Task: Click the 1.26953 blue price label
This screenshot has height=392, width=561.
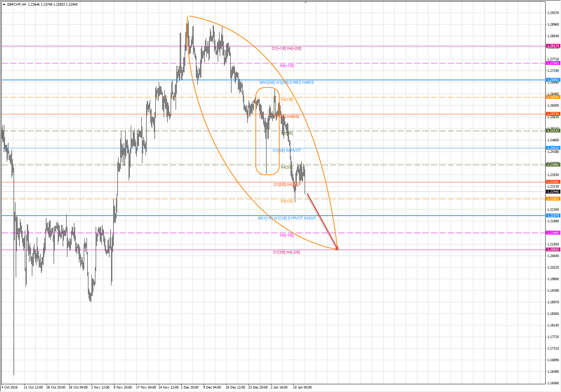Action: (x=553, y=80)
